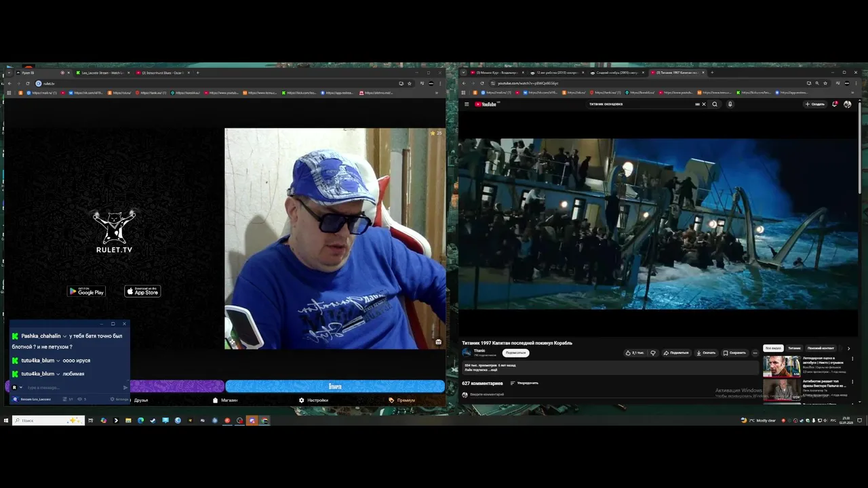Open weather widget showing Mostly clear

coord(759,420)
